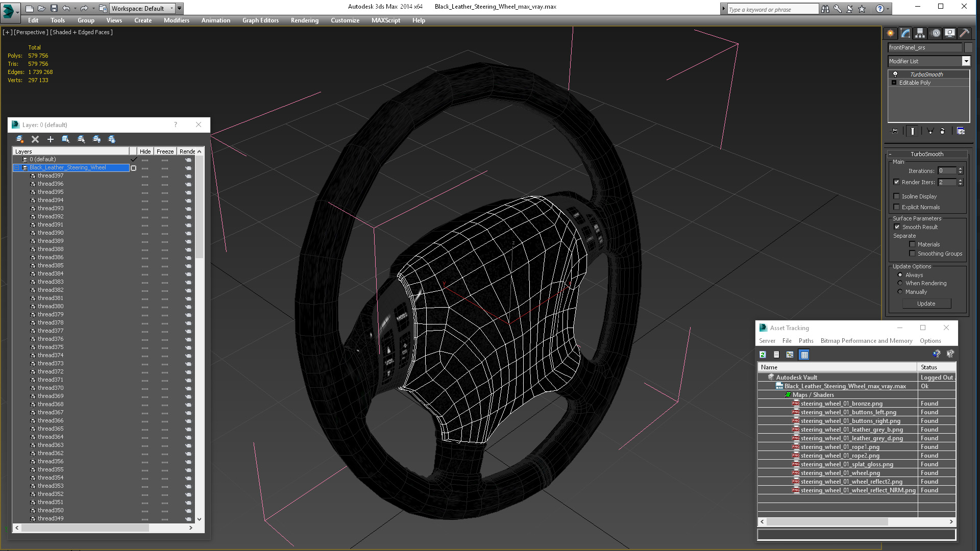Click Make Unique icon in modifier stack
This screenshot has width=980, height=551.
click(930, 131)
